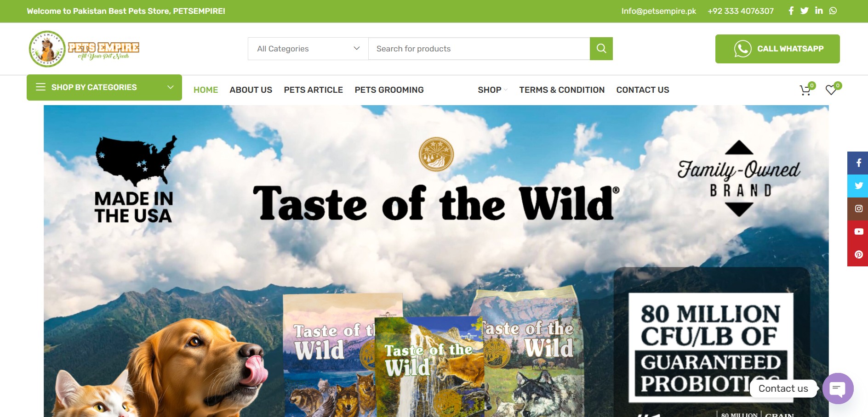Focus the Search for products field
This screenshot has width=868, height=417.
pos(479,49)
